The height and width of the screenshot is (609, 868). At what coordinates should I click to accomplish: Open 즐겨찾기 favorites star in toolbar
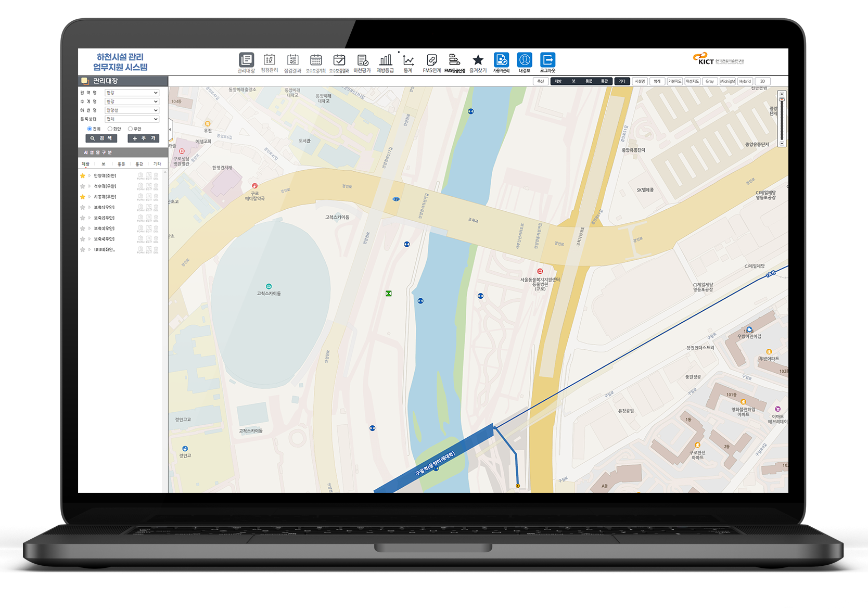[478, 60]
